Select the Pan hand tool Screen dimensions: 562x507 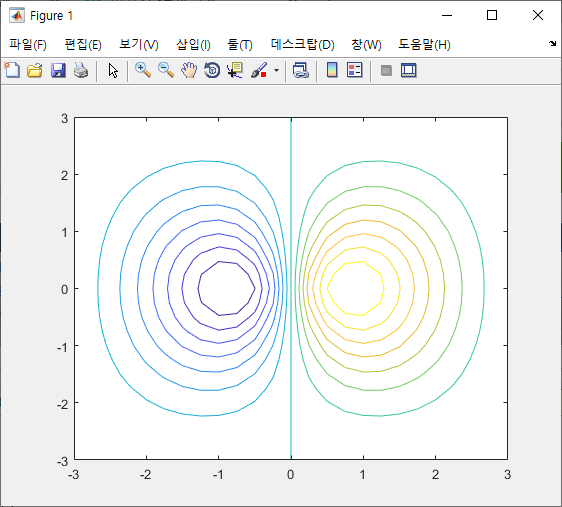189,70
